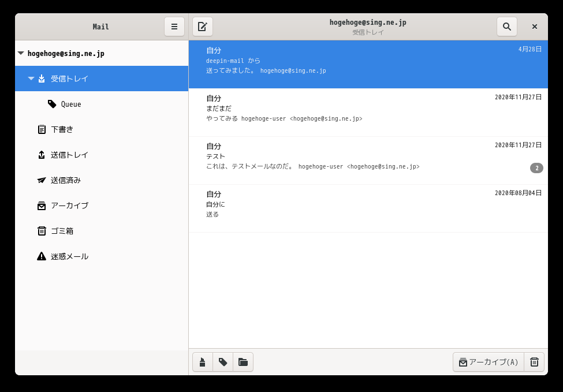Screen dimensions: 563x392
Task: Open the 迷惑メール warning icon
Action: [42, 256]
